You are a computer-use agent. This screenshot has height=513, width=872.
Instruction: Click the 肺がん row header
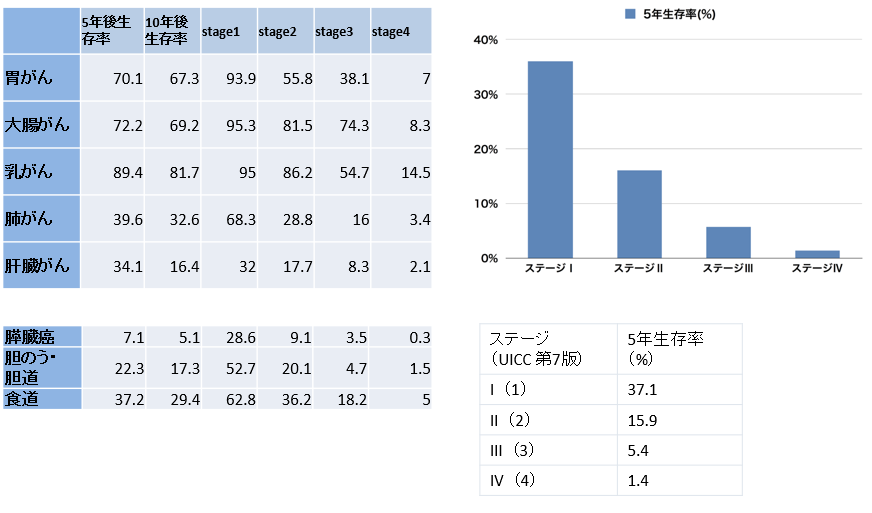[42, 218]
